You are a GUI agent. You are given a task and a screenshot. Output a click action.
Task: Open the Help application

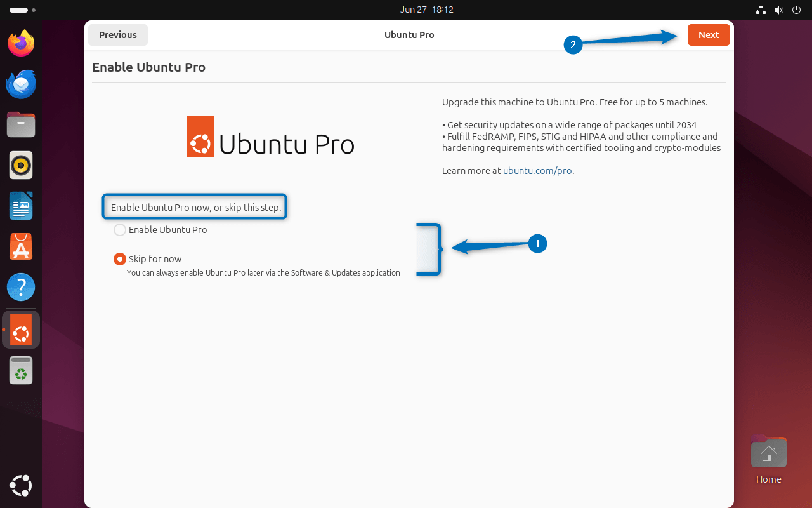20,287
